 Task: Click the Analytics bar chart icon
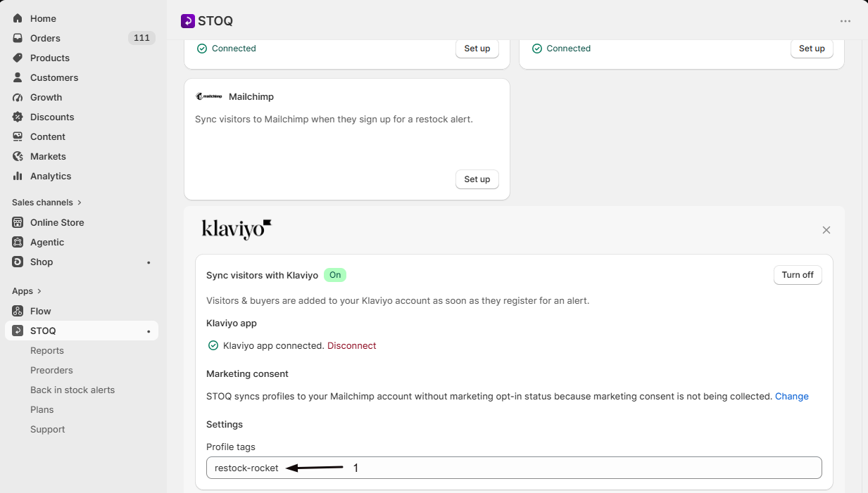tap(18, 176)
